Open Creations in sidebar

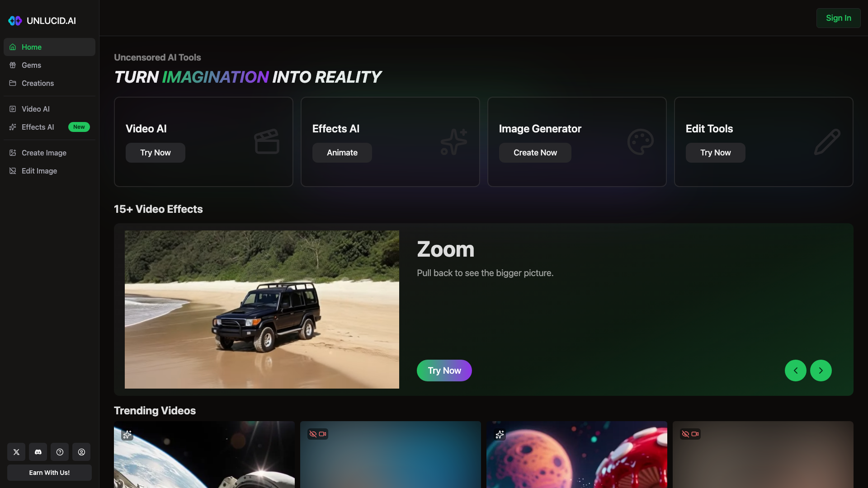point(49,83)
